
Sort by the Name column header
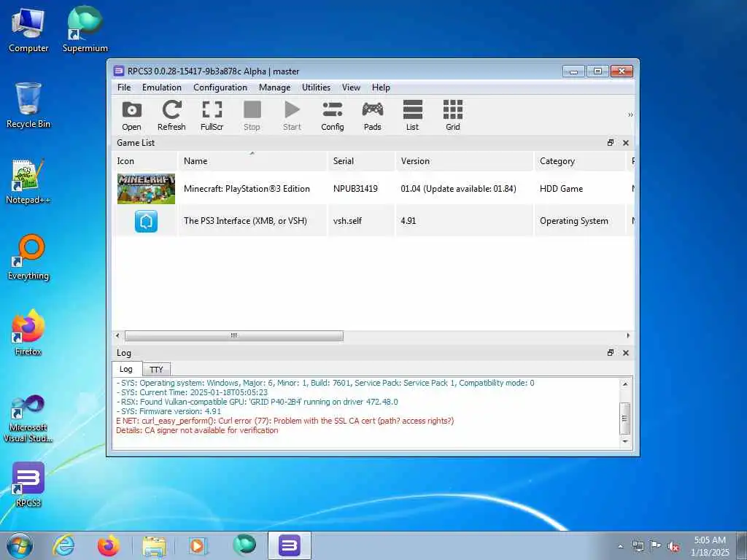point(252,161)
